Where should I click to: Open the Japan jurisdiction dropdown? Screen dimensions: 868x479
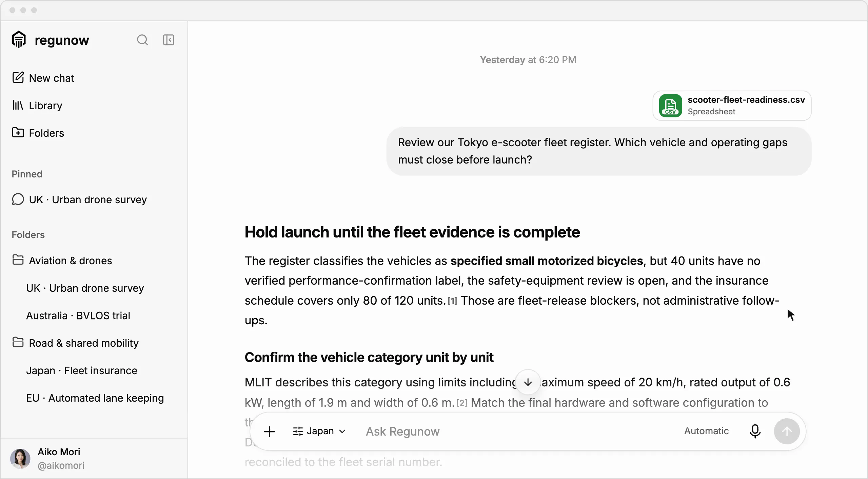click(319, 431)
